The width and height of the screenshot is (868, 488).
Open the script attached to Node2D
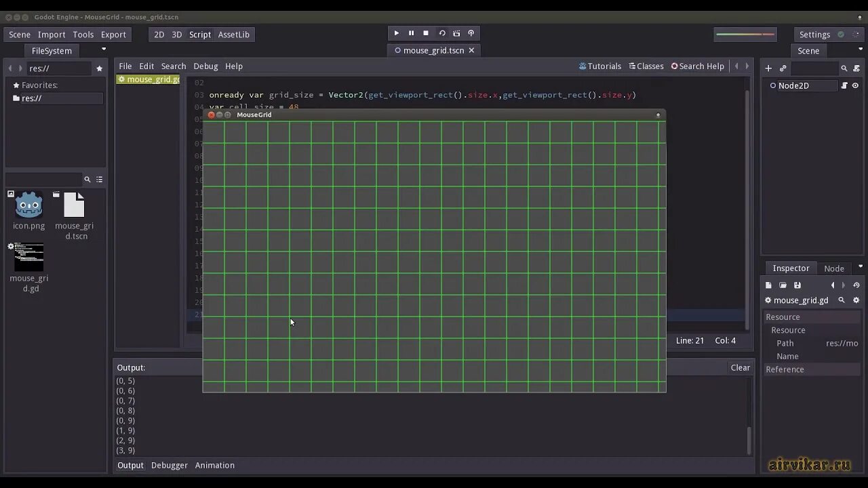click(845, 85)
